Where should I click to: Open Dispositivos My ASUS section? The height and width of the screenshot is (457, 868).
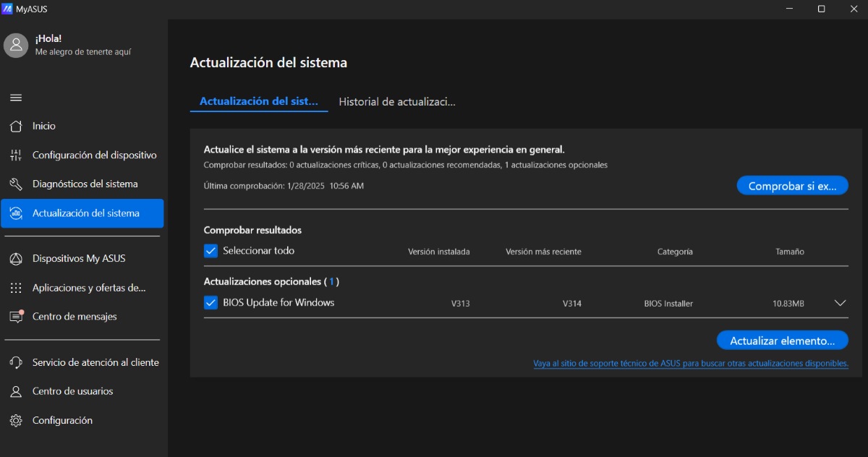(x=82, y=258)
